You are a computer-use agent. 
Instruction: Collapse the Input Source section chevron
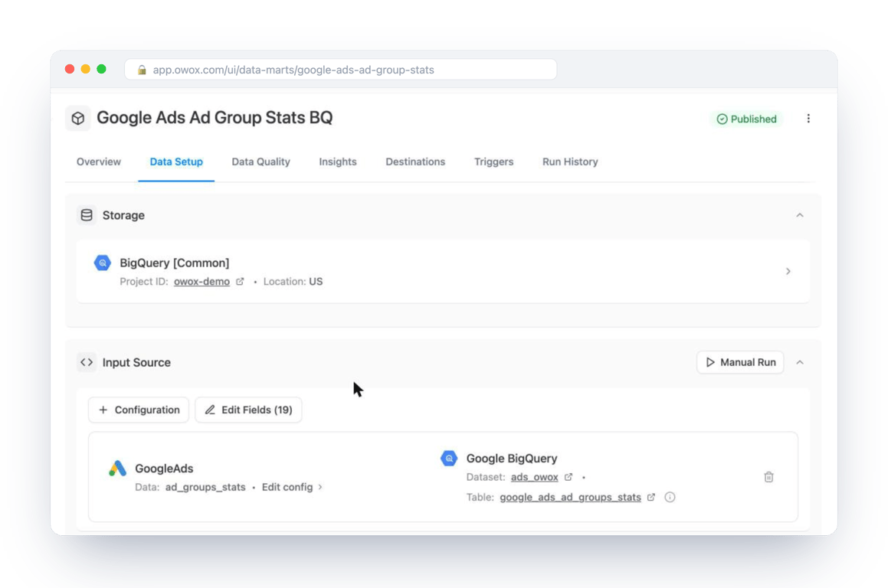pyautogui.click(x=800, y=362)
